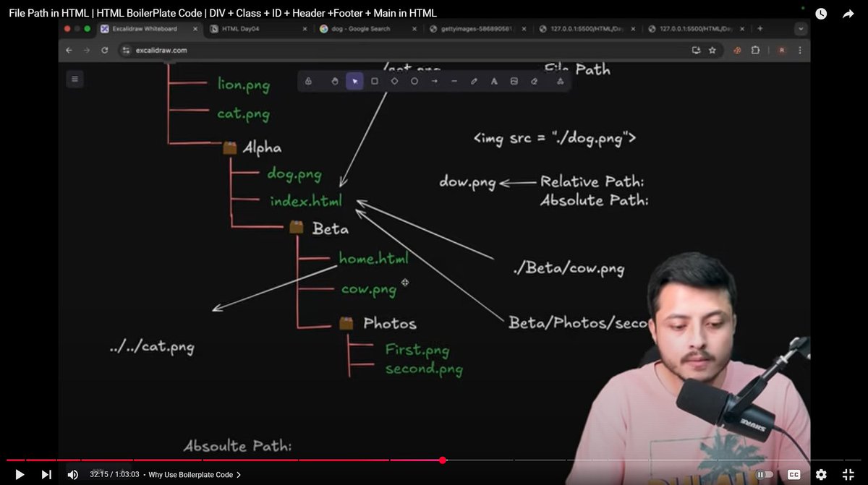Switch to first 127.0.0.1:5500 tab

click(x=586, y=29)
